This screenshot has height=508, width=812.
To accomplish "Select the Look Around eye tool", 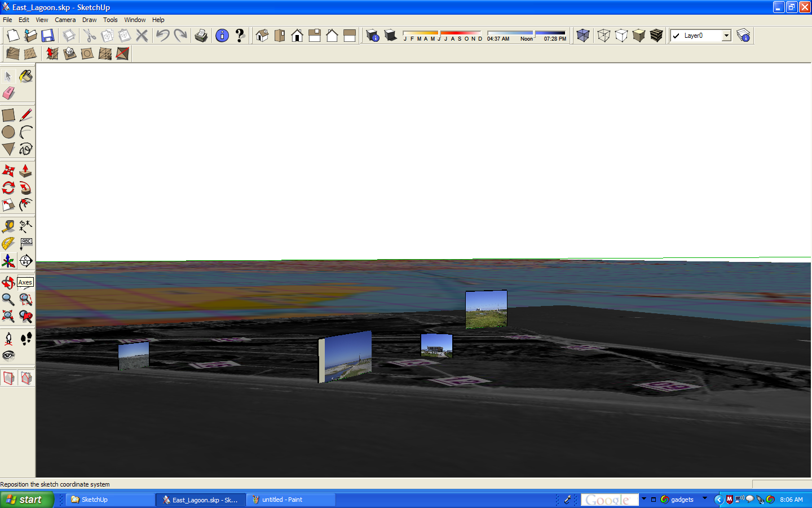I will pos(8,355).
